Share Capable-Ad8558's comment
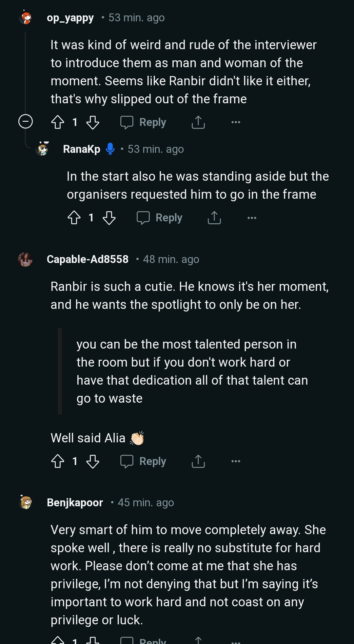Screen dimensions: 354x644 198,461
